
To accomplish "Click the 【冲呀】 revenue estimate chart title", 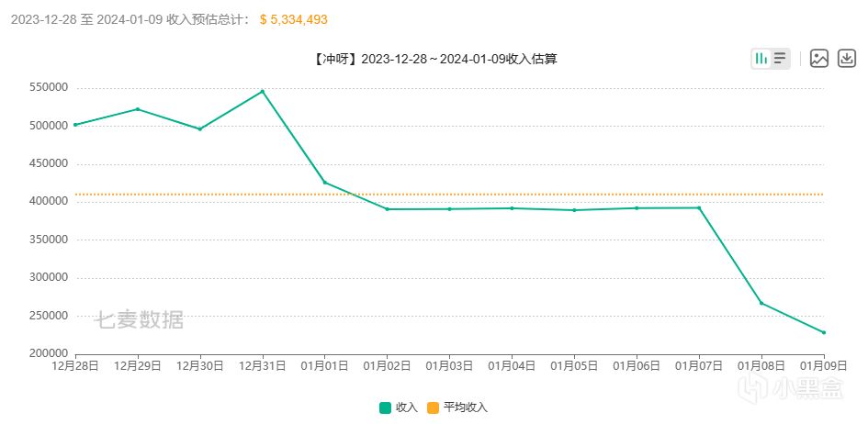I will (x=434, y=59).
